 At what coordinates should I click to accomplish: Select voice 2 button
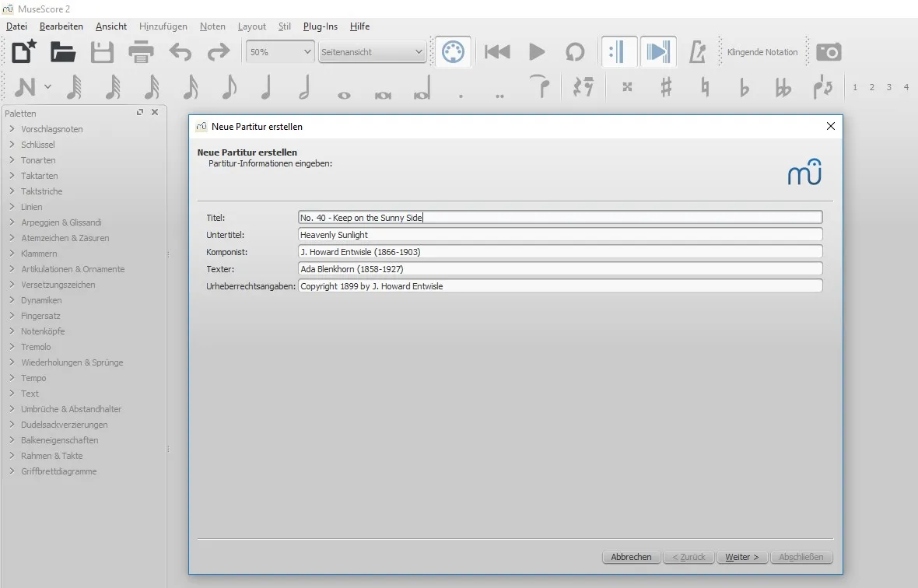[x=872, y=87]
